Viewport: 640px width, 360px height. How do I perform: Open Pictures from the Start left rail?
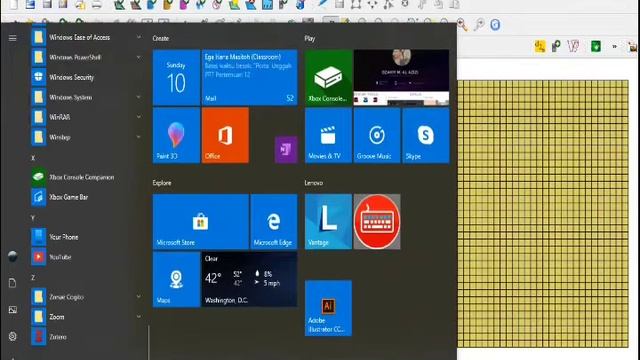(x=13, y=310)
